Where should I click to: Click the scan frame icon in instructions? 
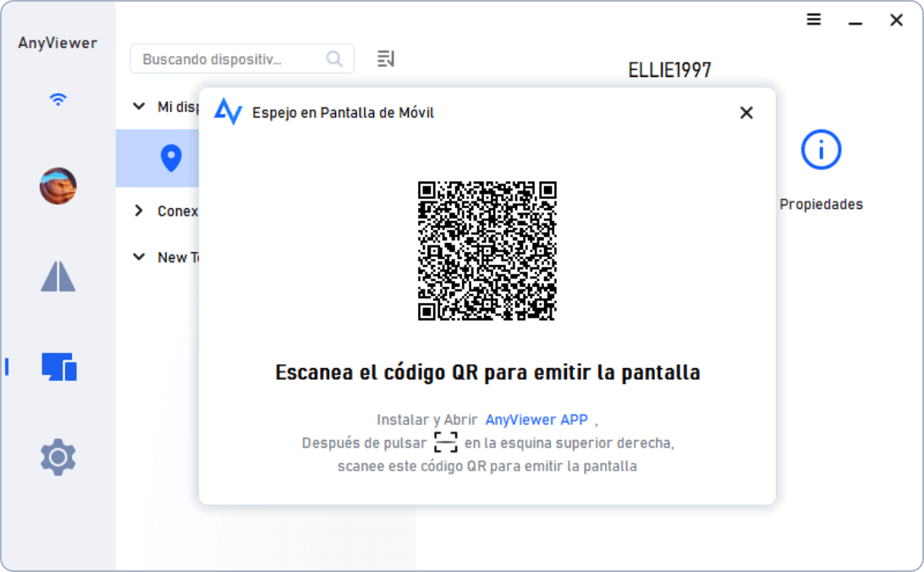(445, 443)
